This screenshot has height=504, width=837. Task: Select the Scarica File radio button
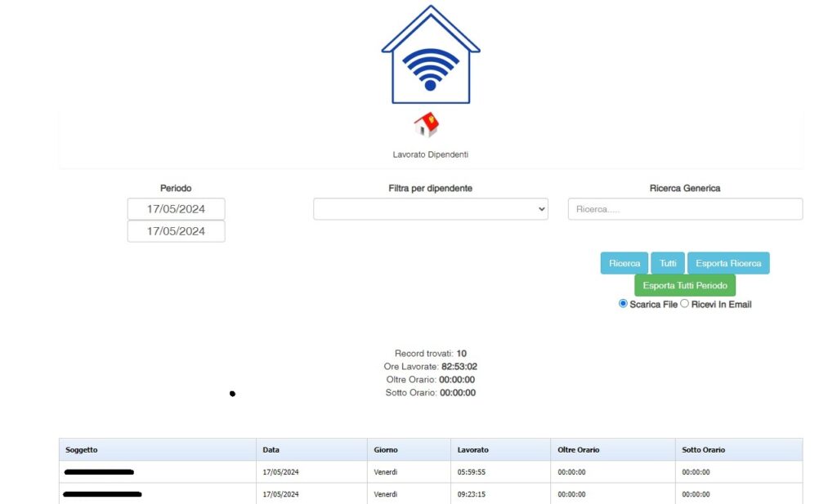point(624,304)
